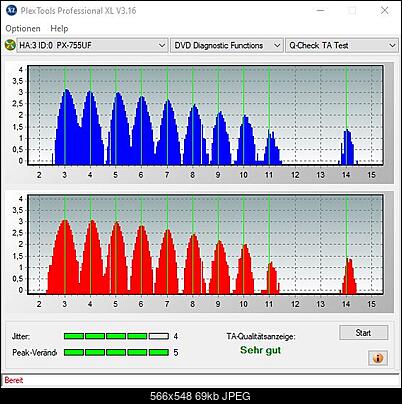Click the Jitter label
The width and height of the screenshot is (402, 404).
tap(21, 336)
